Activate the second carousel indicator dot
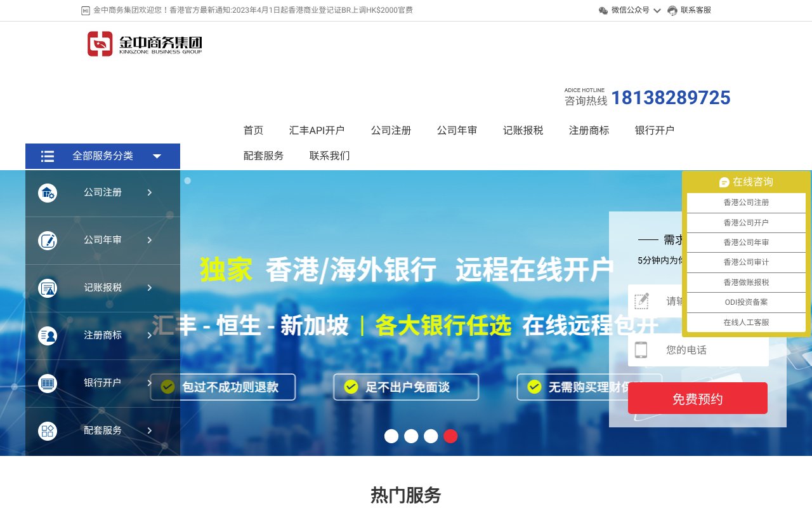The height and width of the screenshot is (508, 812). pyautogui.click(x=411, y=436)
